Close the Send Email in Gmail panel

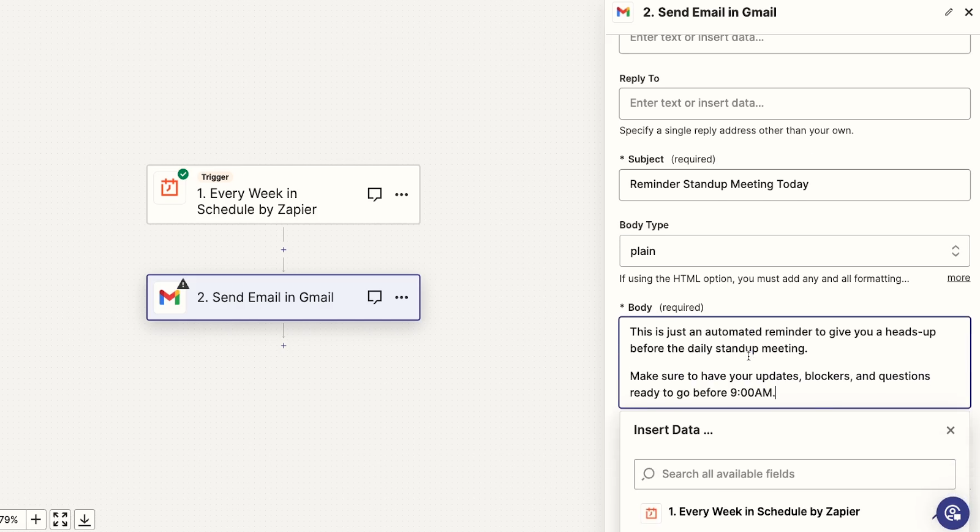click(969, 12)
